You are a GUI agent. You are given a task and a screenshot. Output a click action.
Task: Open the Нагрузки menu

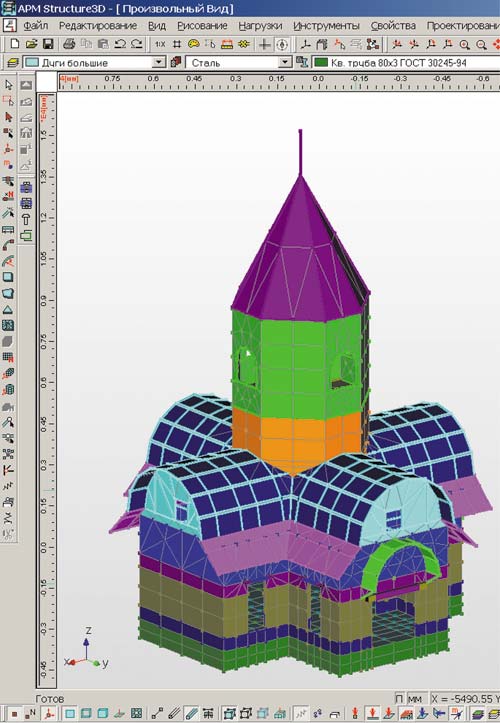(x=260, y=25)
